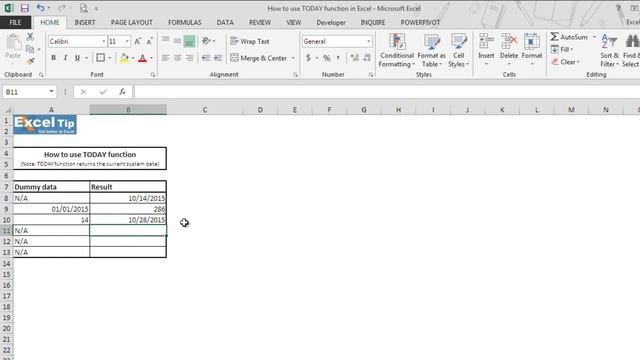Decrease font size with the smaller A icon
This screenshot has height=360, width=640.
pyautogui.click(x=149, y=41)
